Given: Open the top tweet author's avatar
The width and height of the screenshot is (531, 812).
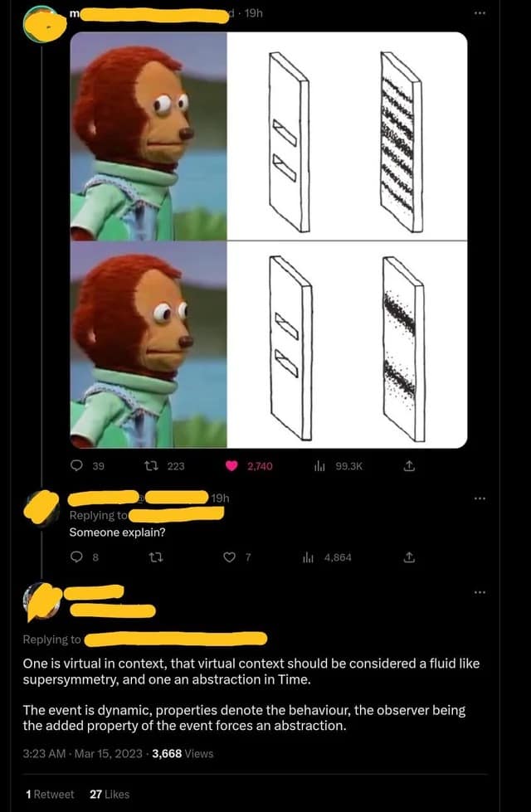Looking at the screenshot, I should coord(45,24).
